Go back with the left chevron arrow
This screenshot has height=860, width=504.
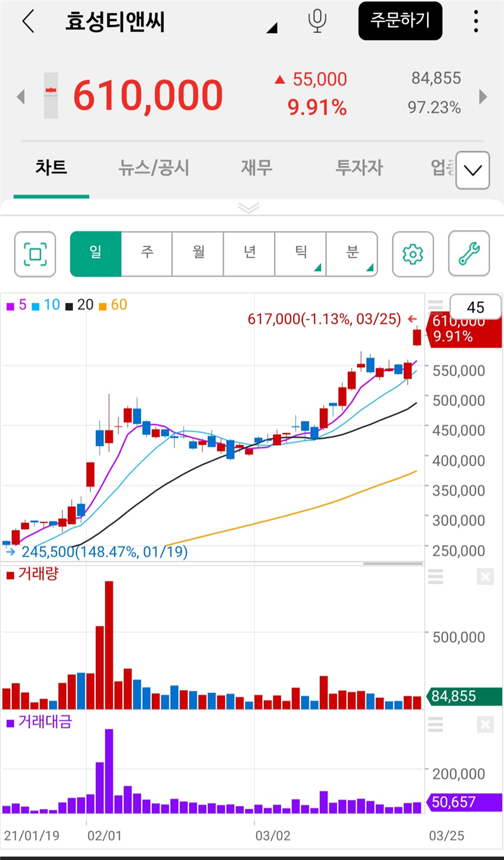[28, 21]
